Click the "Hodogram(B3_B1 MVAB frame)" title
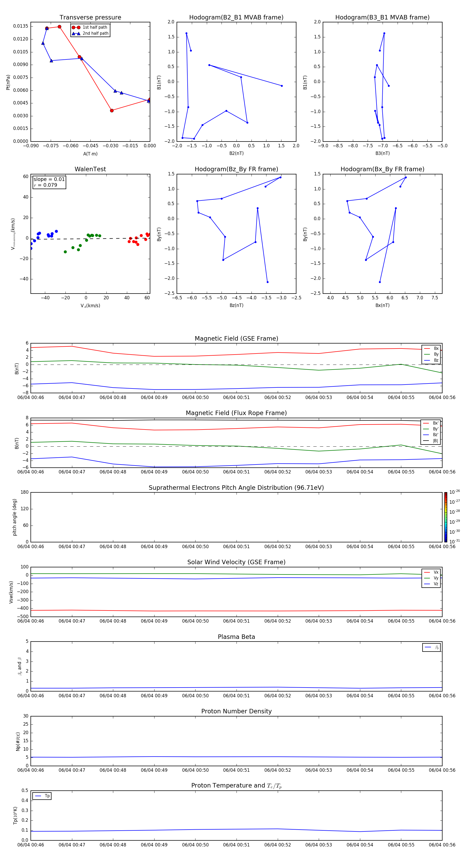The image size is (473, 868). (x=382, y=18)
